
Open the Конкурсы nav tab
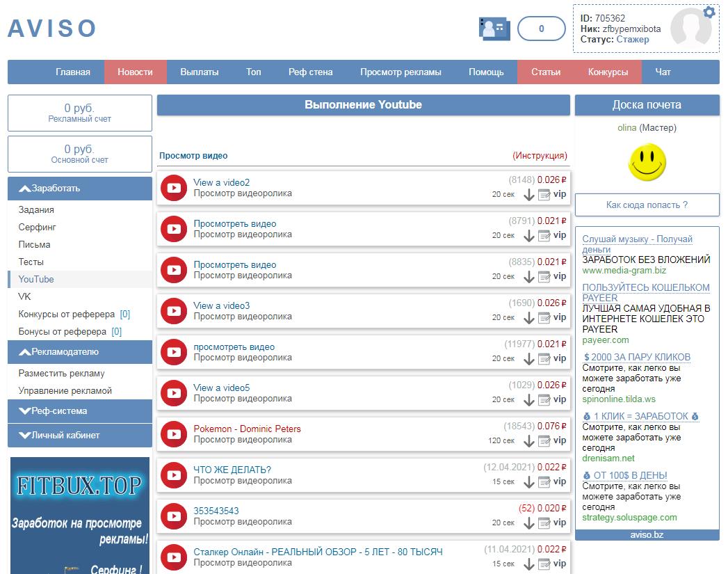tap(608, 72)
